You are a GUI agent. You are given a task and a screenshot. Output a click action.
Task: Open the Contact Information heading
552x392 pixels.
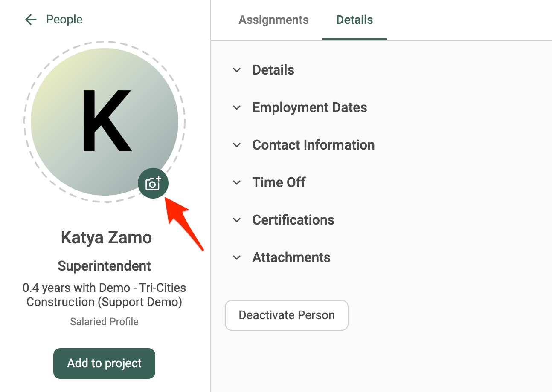[314, 145]
